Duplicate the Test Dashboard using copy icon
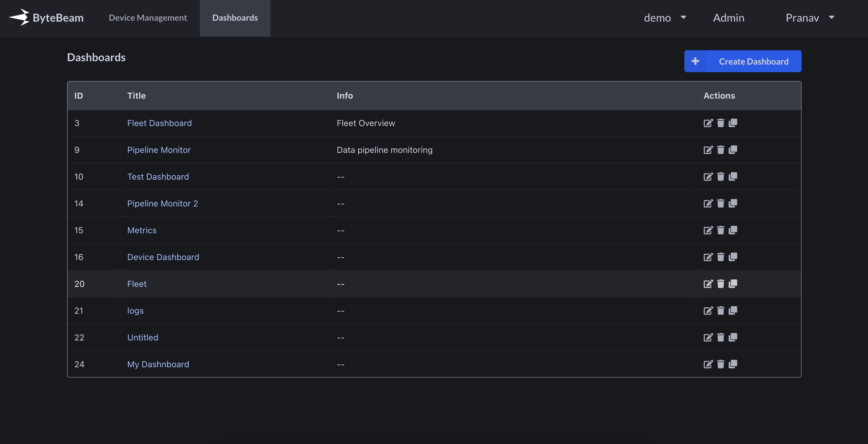This screenshot has width=868, height=444. (x=733, y=177)
